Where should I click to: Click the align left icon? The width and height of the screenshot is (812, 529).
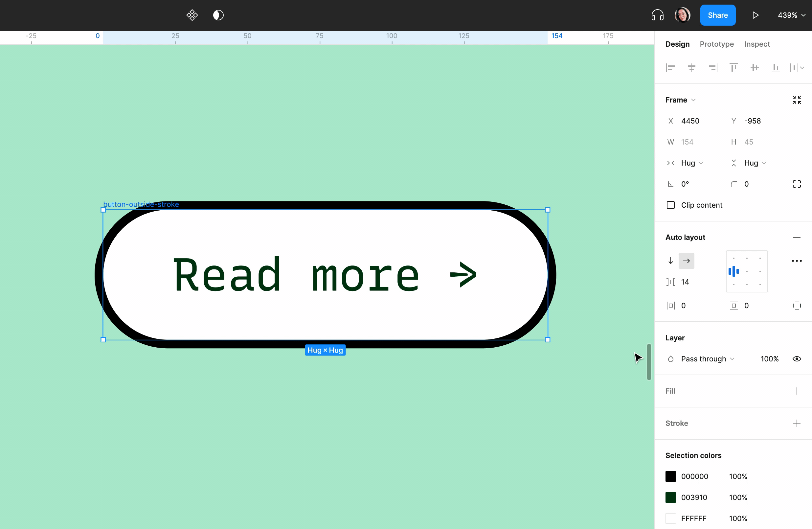670,68
